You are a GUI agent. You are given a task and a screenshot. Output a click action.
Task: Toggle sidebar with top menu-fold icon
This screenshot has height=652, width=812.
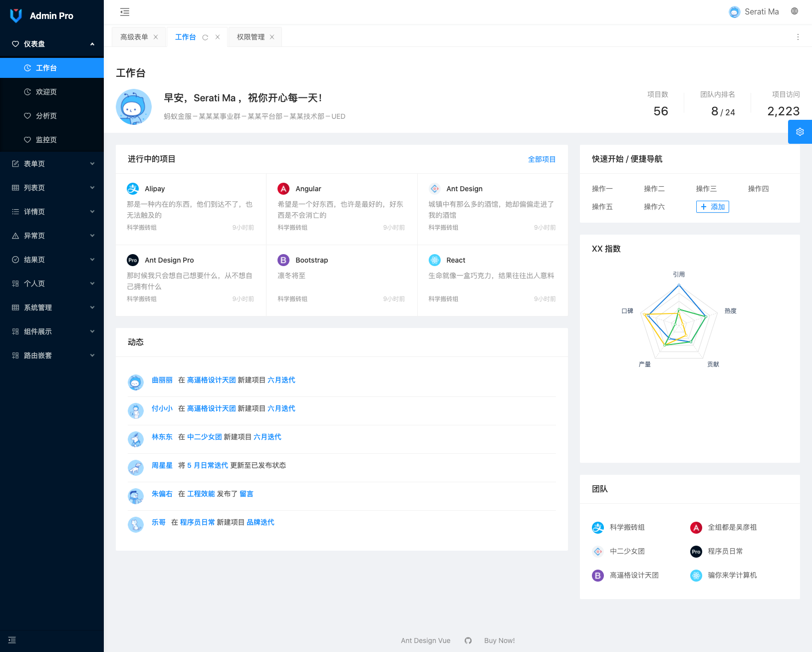[x=125, y=12]
